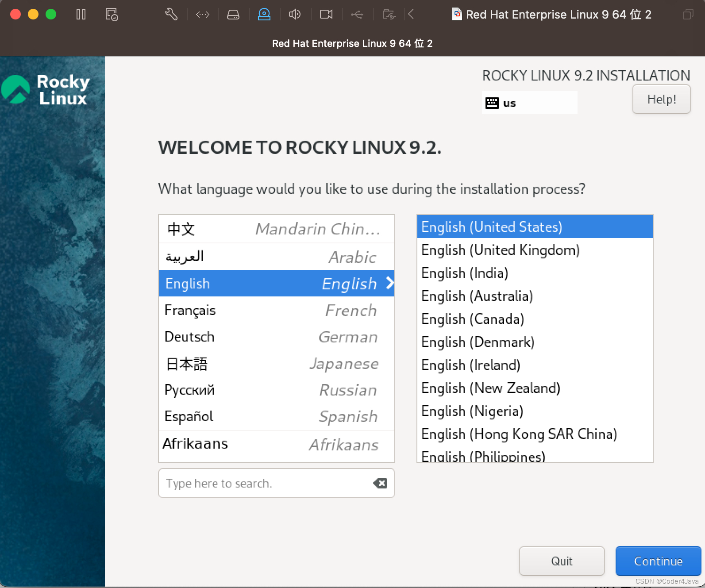Click the language search input field
The width and height of the screenshot is (705, 588).
click(277, 483)
